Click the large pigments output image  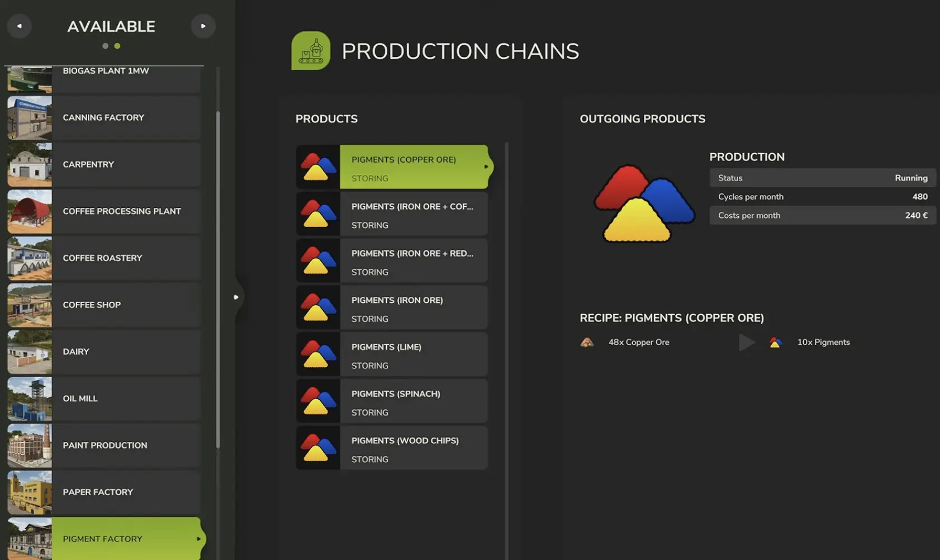(x=644, y=203)
